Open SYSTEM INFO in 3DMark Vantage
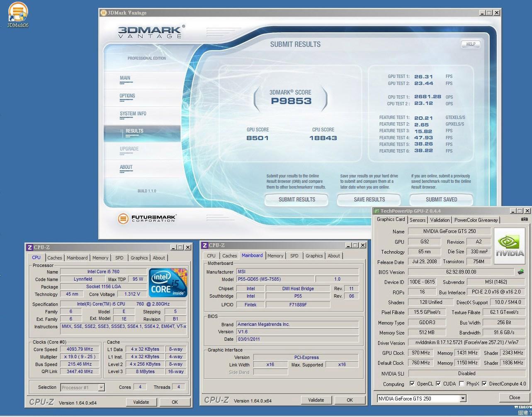 (133, 114)
